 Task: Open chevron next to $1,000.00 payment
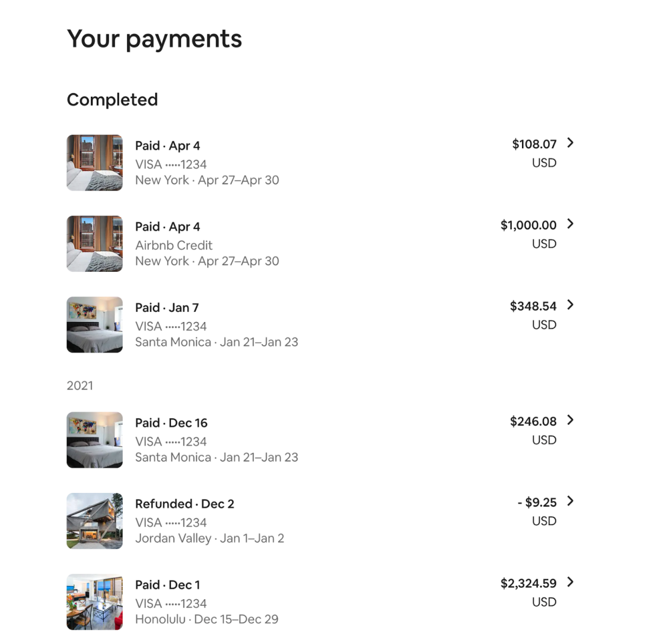tap(570, 224)
